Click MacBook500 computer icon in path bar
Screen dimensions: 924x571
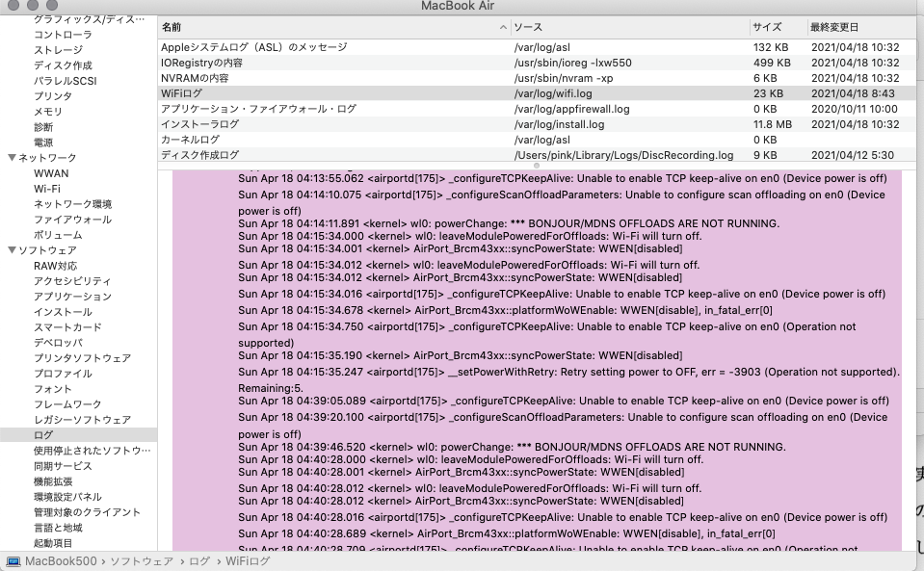tap(13, 561)
